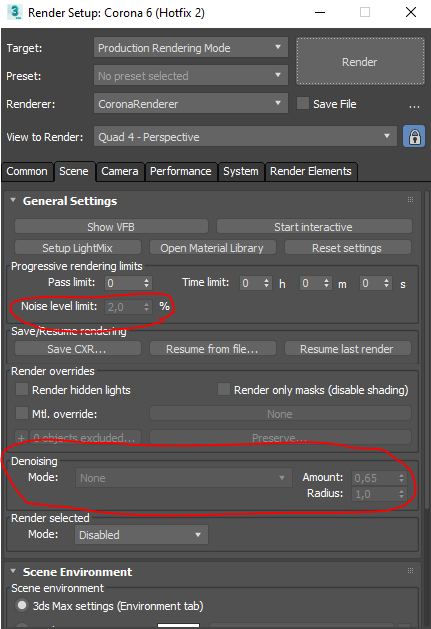Click the Time limit seconds spinner arrows
The width and height of the screenshot is (431, 629).
click(386, 283)
